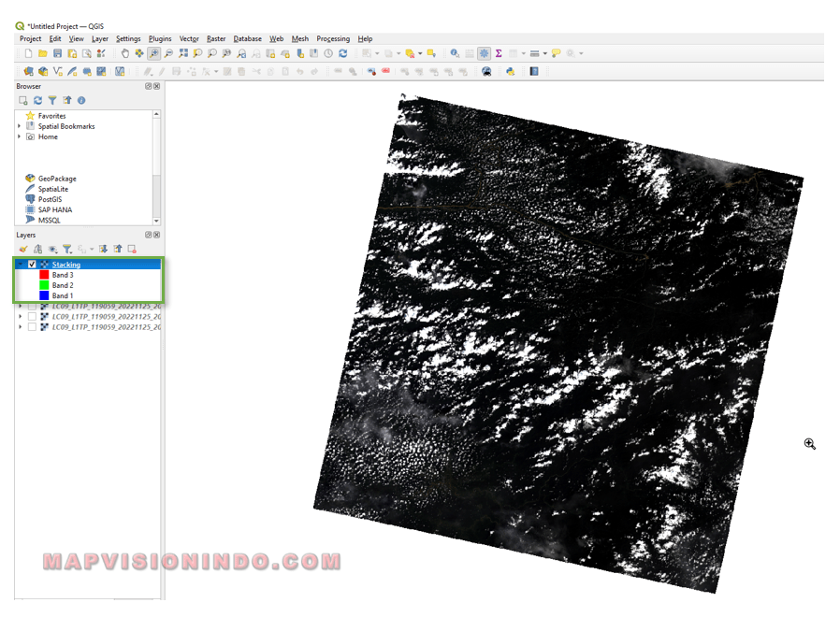Viewport: 840px width, 617px height.
Task: Open the Raster menu
Action: click(x=216, y=38)
